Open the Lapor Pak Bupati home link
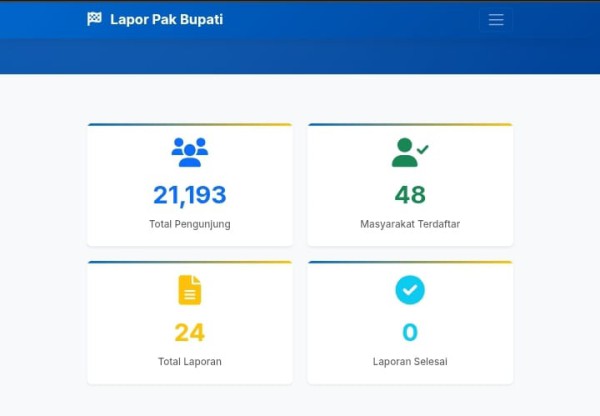The image size is (600, 416). pos(166,19)
